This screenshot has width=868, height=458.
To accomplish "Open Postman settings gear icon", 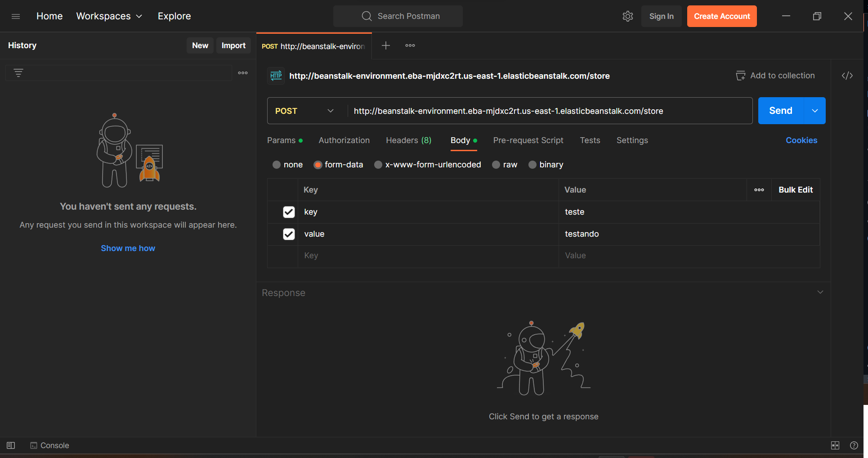I will click(x=628, y=16).
